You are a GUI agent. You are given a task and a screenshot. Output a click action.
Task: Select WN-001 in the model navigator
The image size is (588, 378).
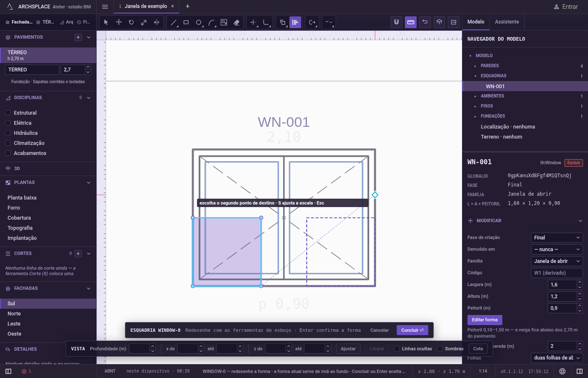click(525, 87)
